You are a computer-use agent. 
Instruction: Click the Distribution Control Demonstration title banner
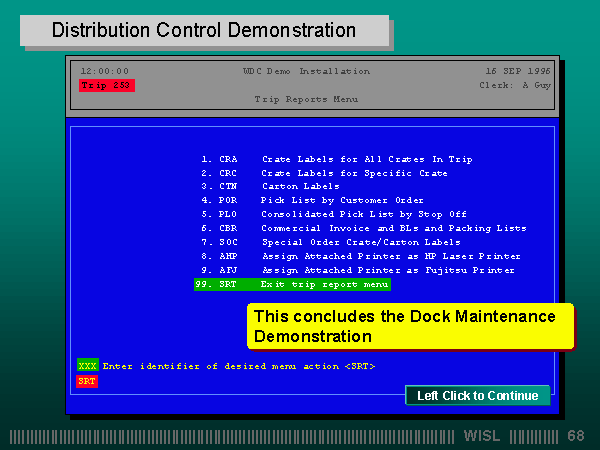pyautogui.click(x=204, y=31)
